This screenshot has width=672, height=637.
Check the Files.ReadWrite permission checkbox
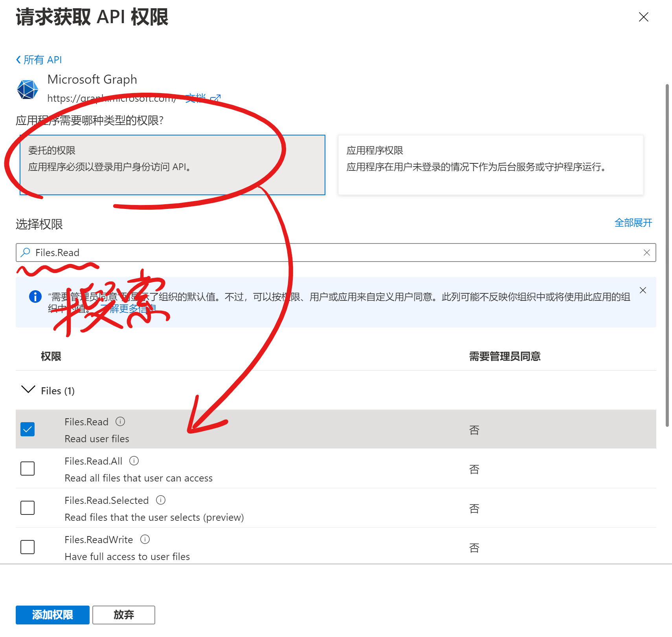coord(28,547)
